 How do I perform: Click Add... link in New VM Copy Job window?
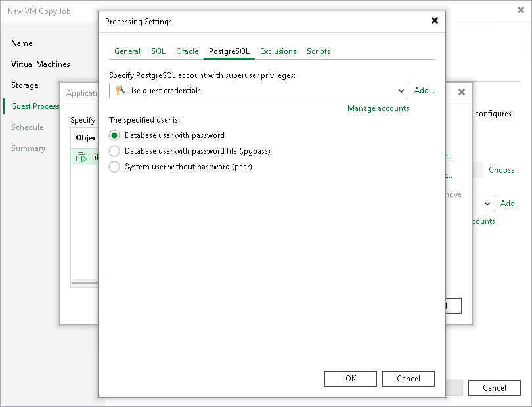510,203
